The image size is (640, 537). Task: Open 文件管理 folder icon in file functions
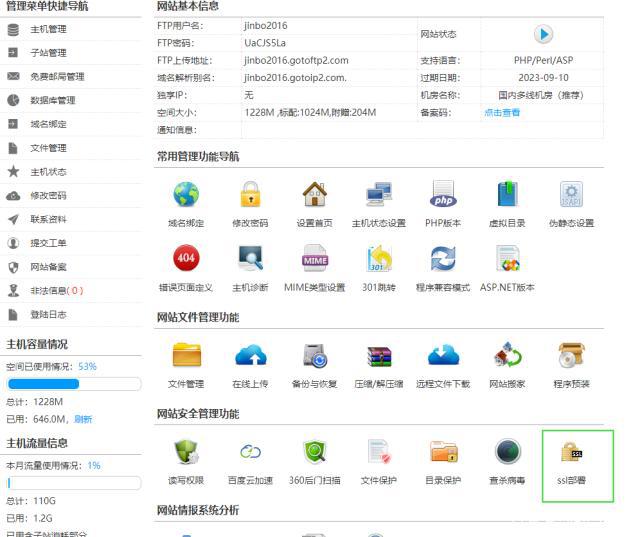pos(186,354)
